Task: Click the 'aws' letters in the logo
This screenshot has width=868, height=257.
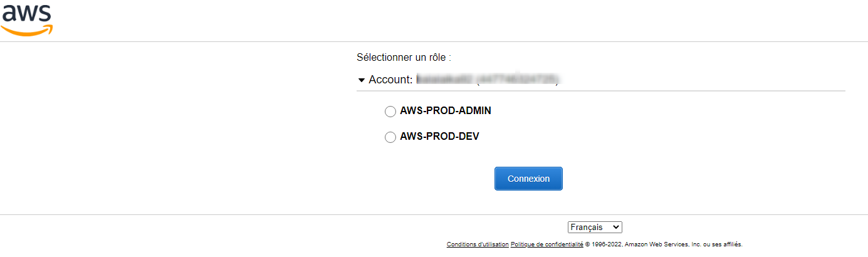Action: click(26, 13)
